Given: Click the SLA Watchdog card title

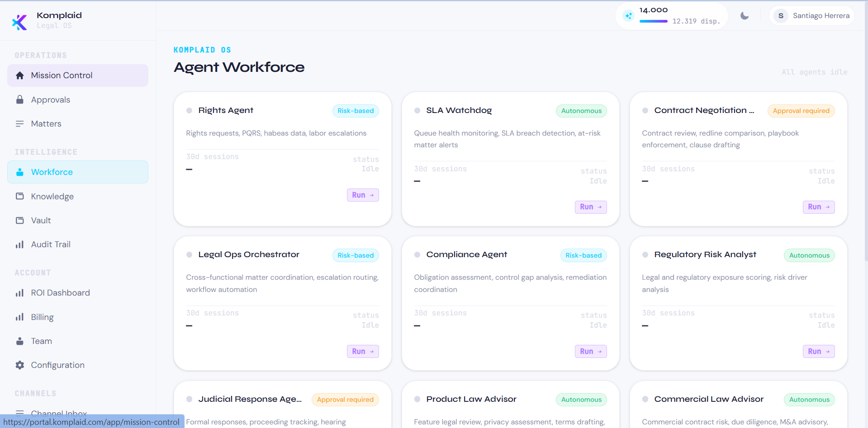Looking at the screenshot, I should point(459,111).
